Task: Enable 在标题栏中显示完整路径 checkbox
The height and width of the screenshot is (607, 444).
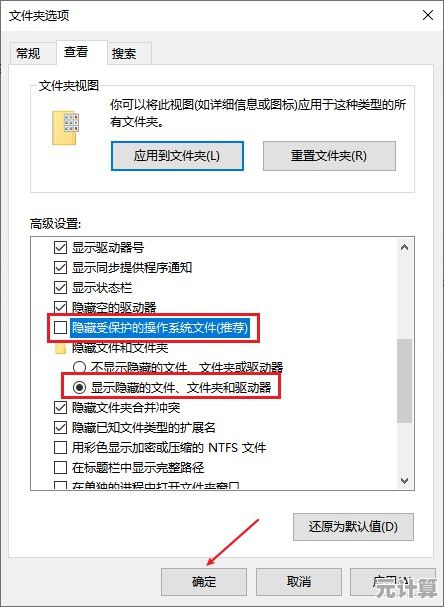Action: tap(60, 468)
